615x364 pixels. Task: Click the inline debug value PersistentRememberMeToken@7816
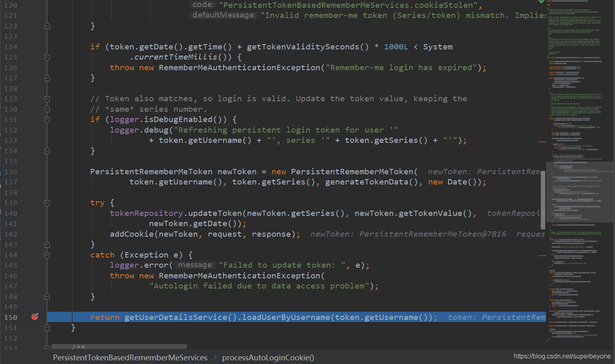click(x=433, y=234)
